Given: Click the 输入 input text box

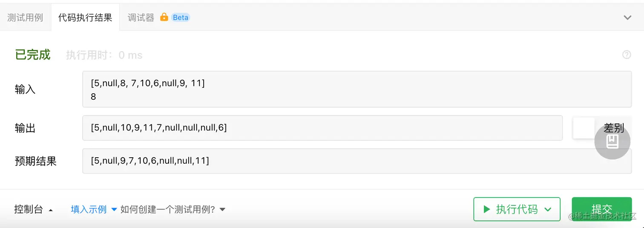Looking at the screenshot, I should 357,89.
